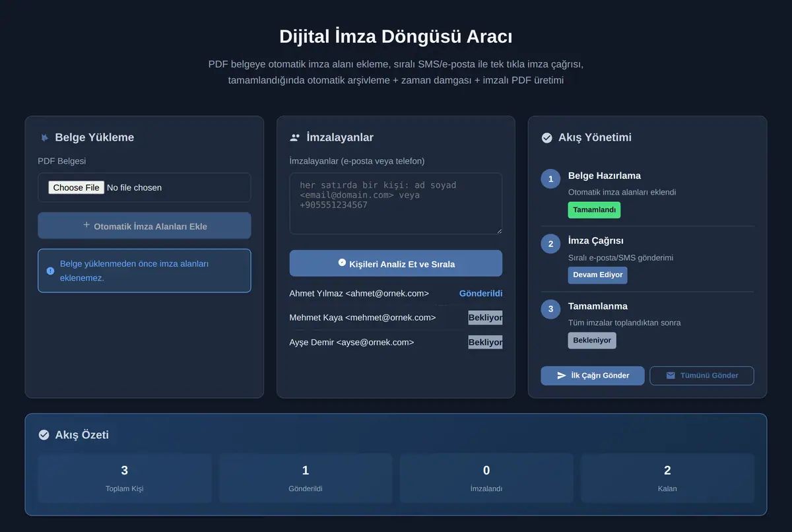Click the İmza Çağrısı step title
This screenshot has width=792, height=532.
point(596,241)
